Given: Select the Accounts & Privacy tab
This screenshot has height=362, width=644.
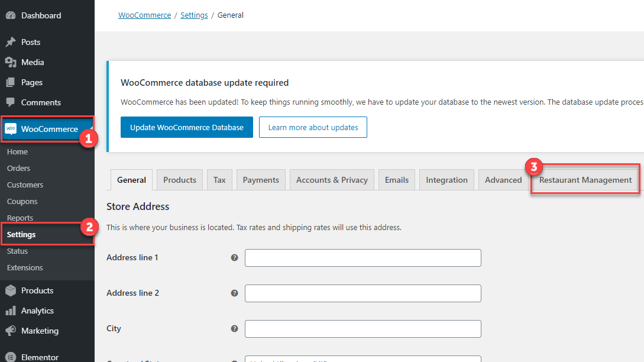Looking at the screenshot, I should click(x=332, y=180).
